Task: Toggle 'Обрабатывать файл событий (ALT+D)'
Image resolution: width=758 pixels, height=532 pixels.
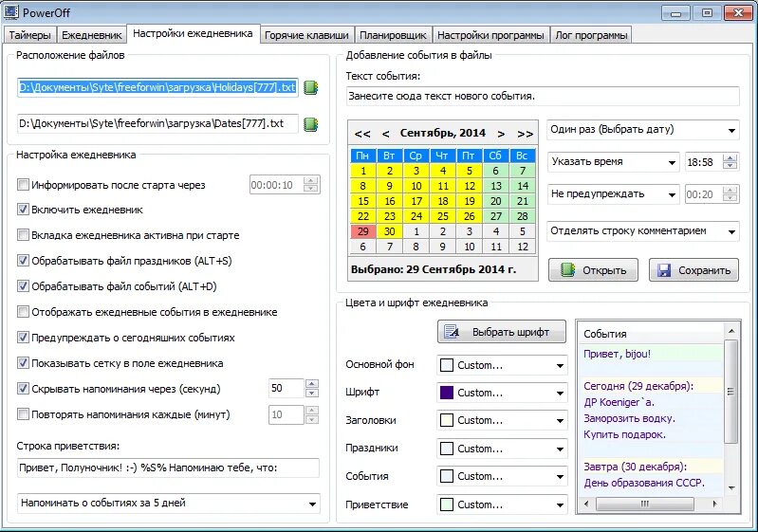Action: (23, 286)
